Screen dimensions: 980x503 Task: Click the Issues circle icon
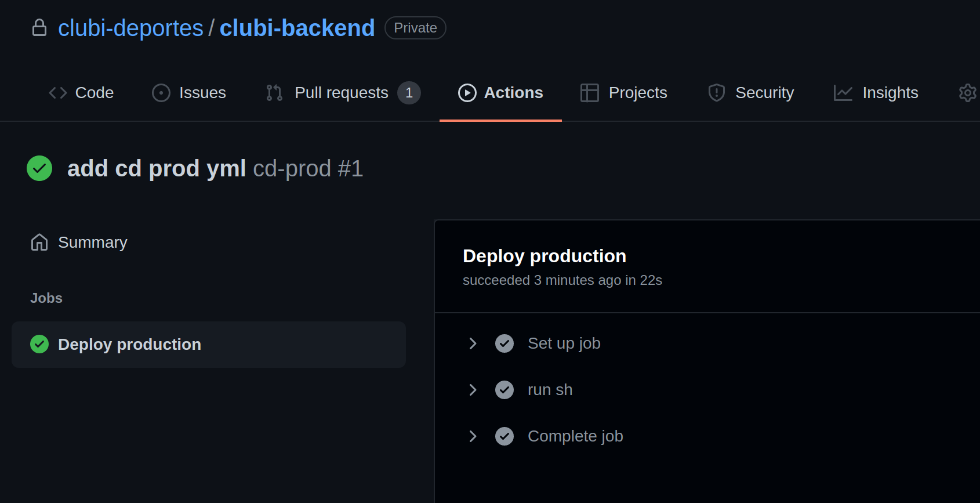[x=161, y=93]
